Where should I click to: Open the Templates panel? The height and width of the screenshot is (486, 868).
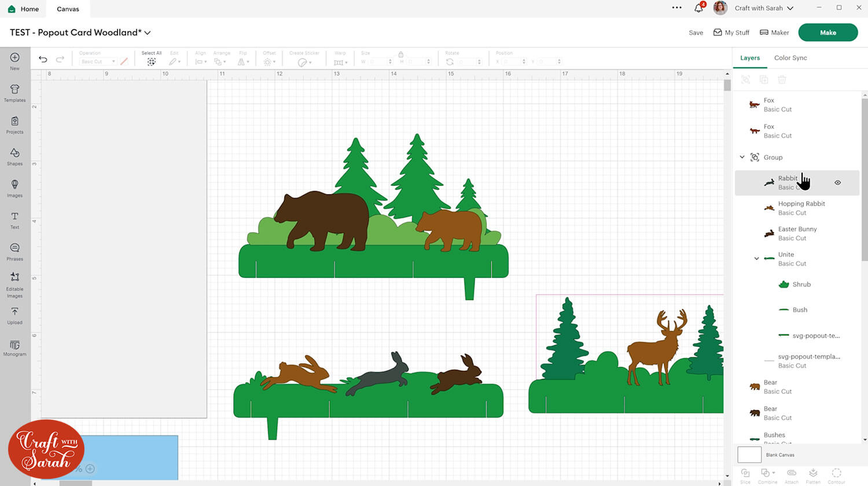(14, 92)
